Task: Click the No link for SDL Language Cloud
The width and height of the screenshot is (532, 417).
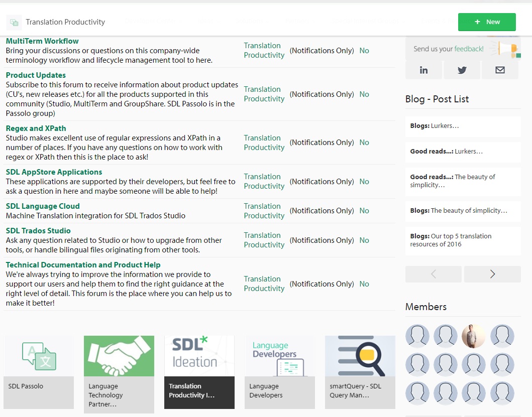Action: pyautogui.click(x=364, y=211)
